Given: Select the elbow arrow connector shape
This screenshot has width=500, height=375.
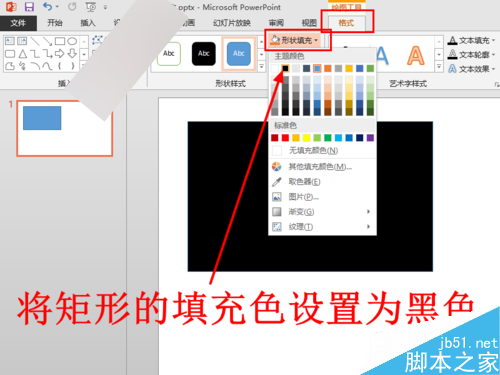Looking at the screenshot, I should coord(47,54).
